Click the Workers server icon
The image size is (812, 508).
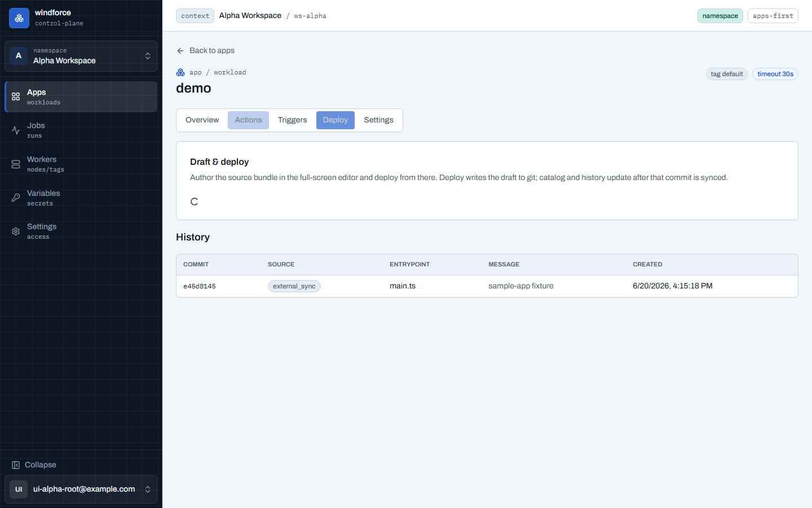coord(16,164)
